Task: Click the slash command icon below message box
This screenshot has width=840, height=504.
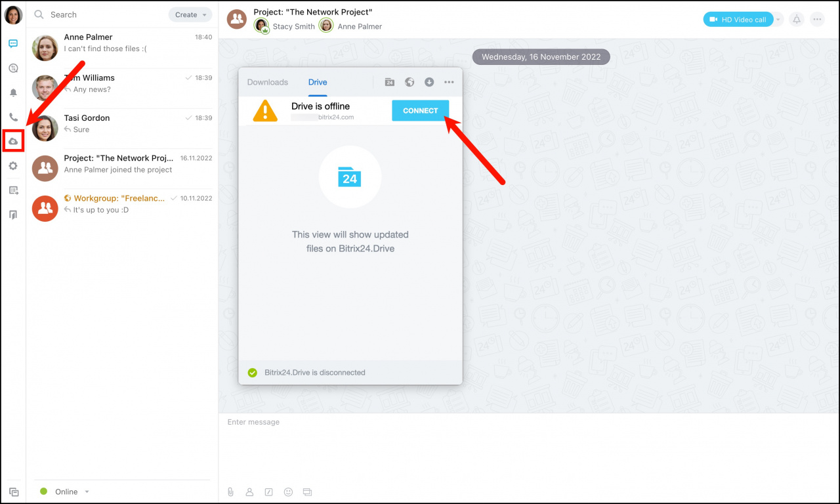Action: [x=268, y=492]
